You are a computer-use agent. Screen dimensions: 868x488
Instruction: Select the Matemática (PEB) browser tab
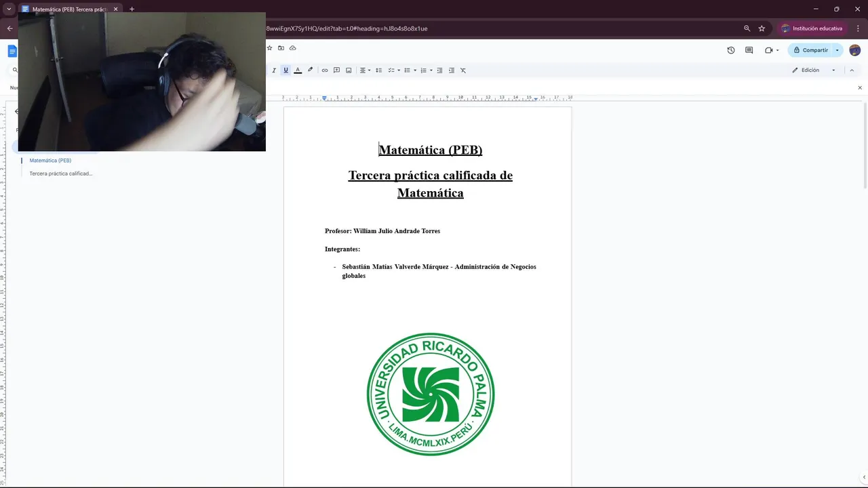(70, 9)
